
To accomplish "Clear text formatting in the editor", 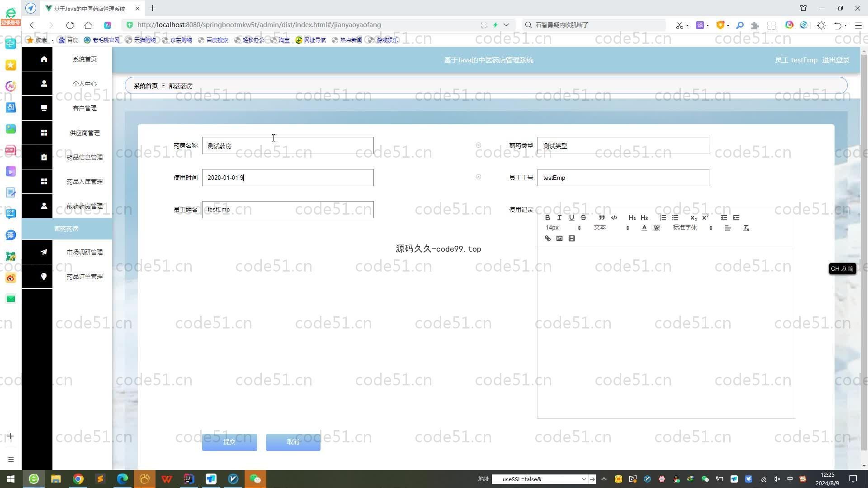I will pyautogui.click(x=746, y=228).
